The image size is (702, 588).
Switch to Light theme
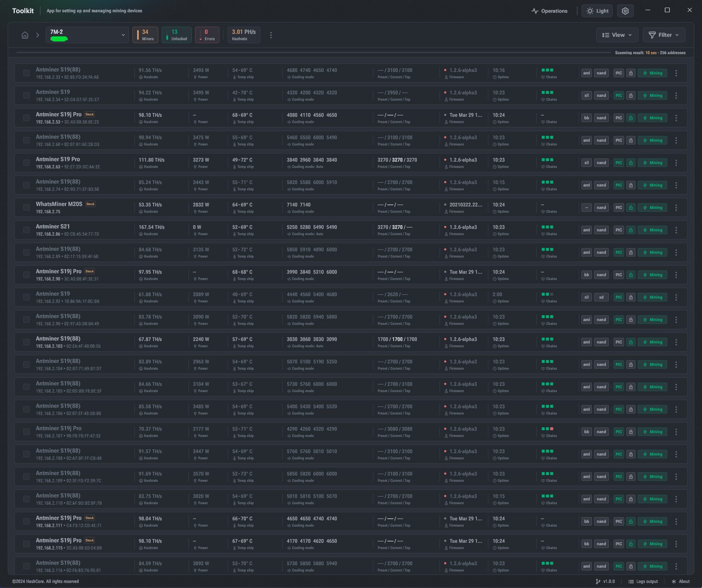597,11
